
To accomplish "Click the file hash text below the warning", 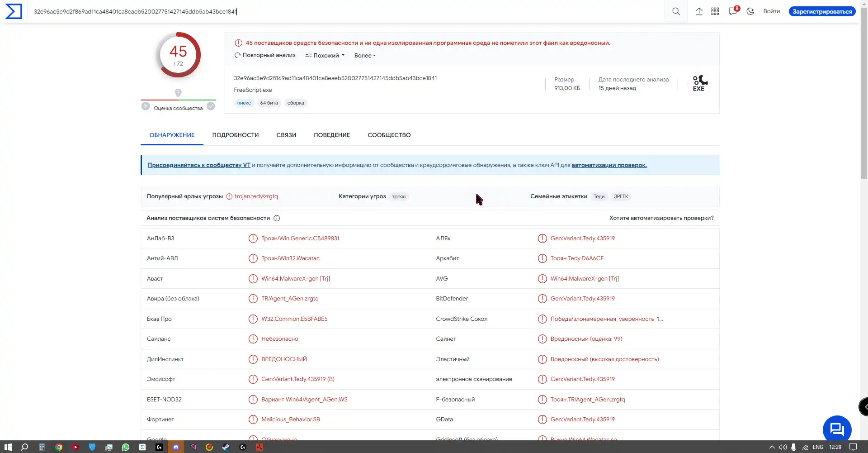I will tap(335, 78).
